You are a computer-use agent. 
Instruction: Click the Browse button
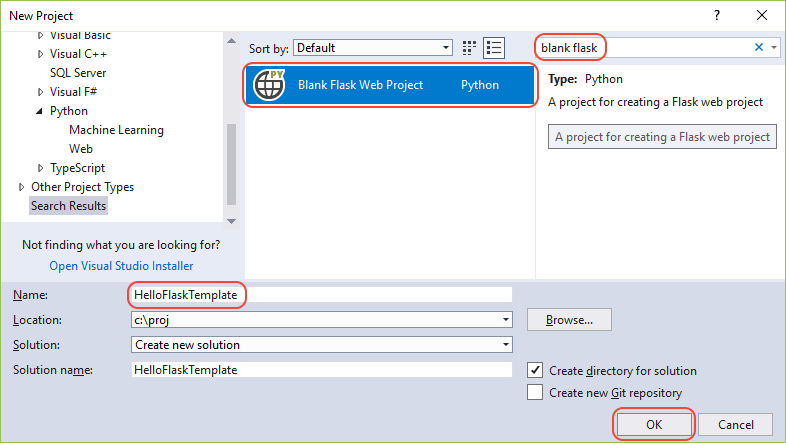569,320
